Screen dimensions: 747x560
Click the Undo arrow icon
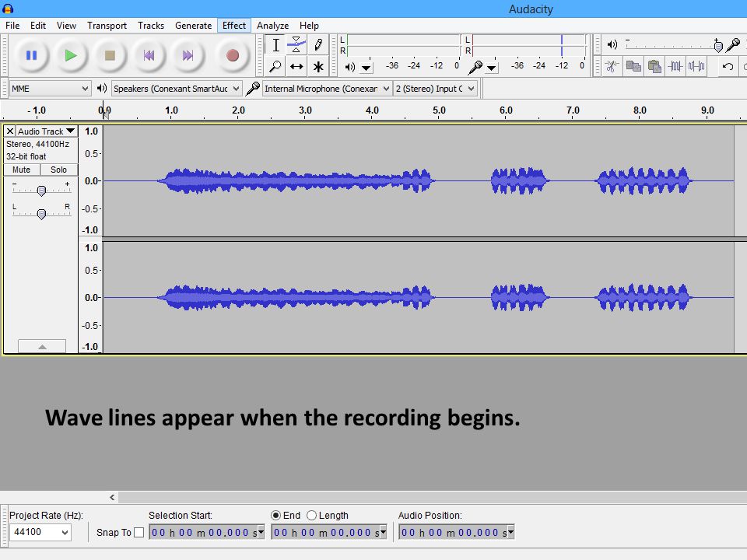[728, 66]
